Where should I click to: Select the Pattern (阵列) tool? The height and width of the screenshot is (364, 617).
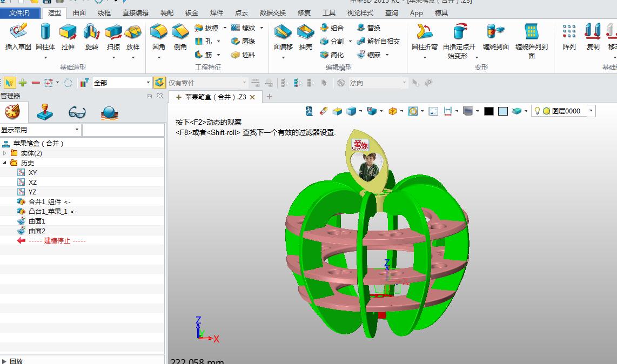pos(569,37)
